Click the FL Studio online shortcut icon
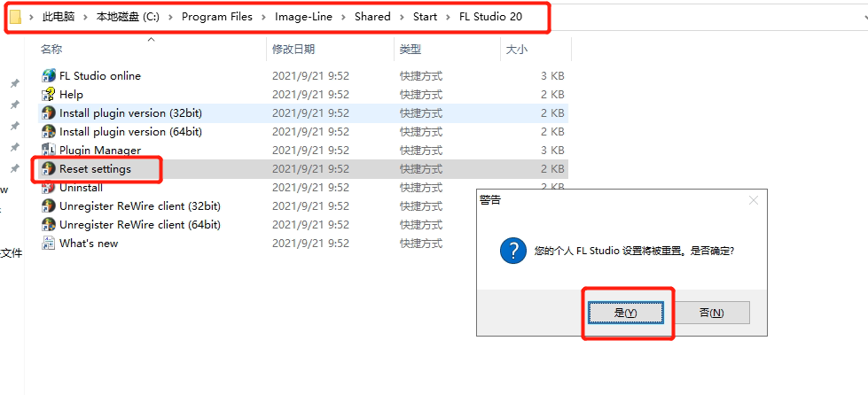Image resolution: width=868 pixels, height=395 pixels. pos(49,76)
